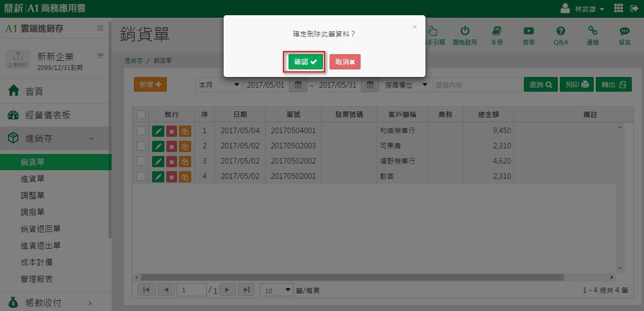This screenshot has height=311, width=644.
Task: Click the page number input field
Action: coord(192,290)
